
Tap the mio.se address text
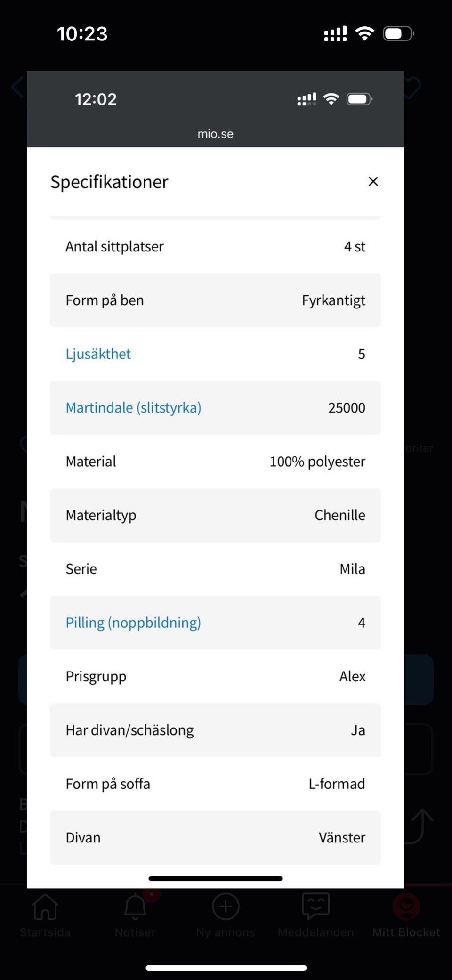click(x=215, y=134)
